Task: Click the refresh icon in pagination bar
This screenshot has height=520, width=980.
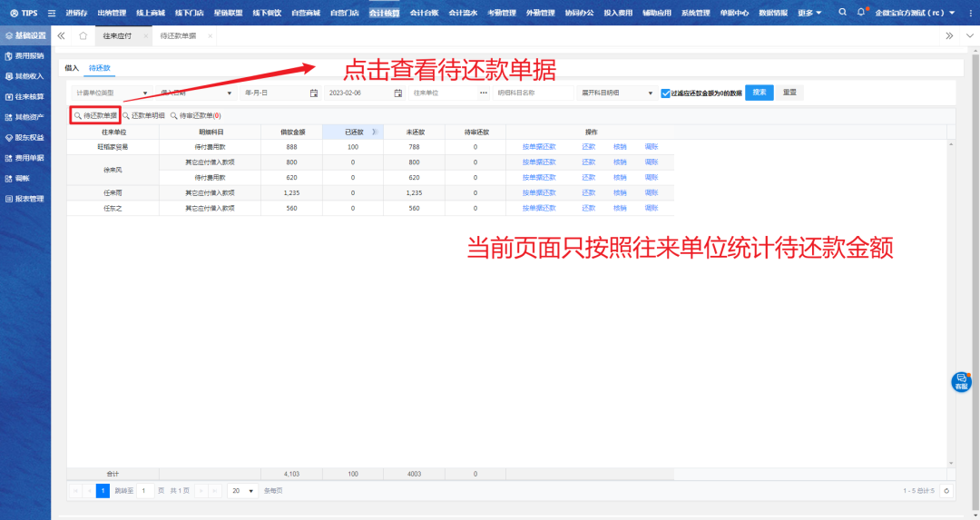Action: (947, 491)
